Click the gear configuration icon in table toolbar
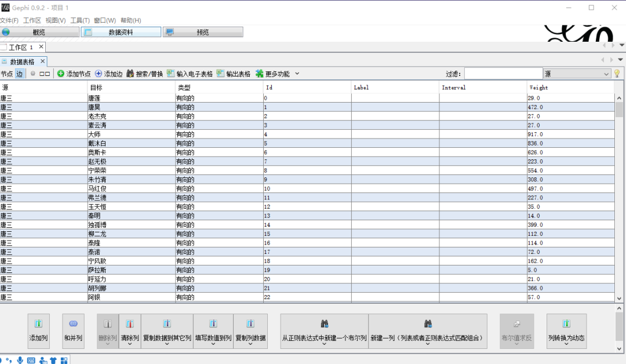 (32, 74)
